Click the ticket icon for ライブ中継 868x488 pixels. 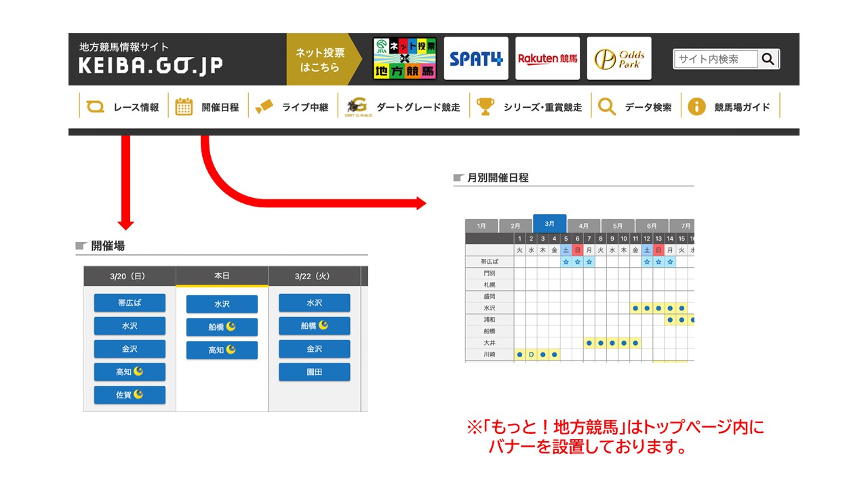click(x=264, y=106)
